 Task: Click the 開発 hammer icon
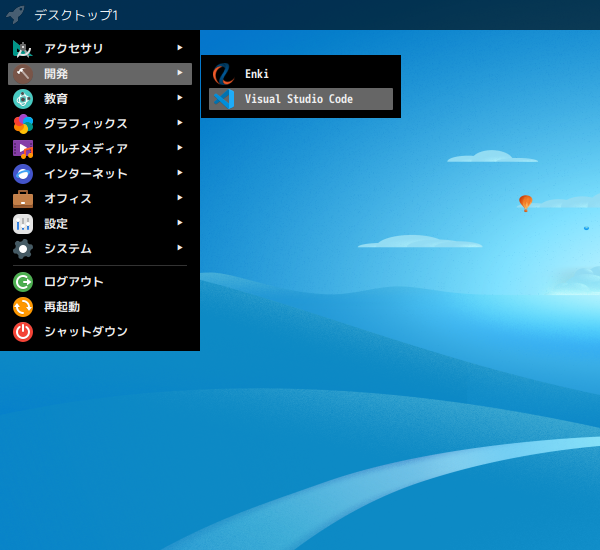coord(23,74)
